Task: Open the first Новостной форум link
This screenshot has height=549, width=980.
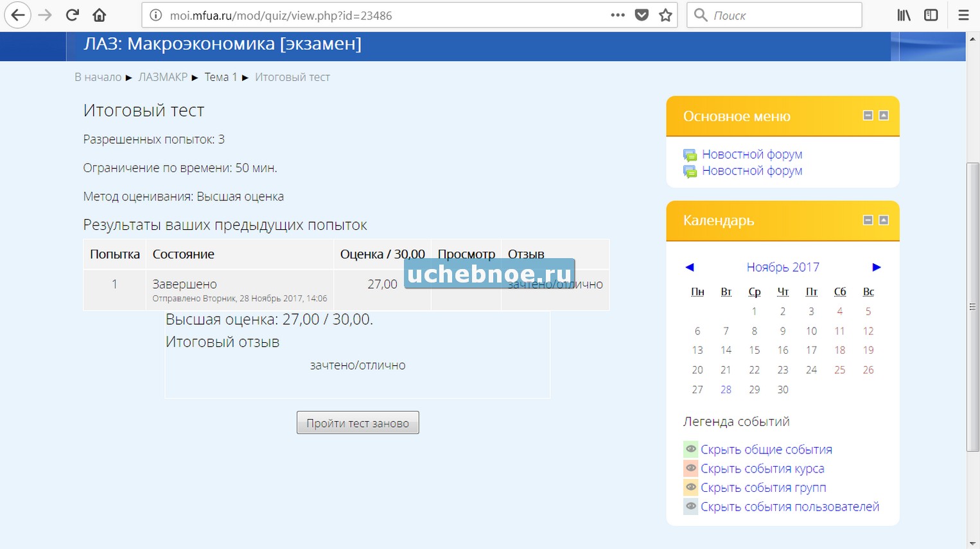Action: tap(752, 154)
